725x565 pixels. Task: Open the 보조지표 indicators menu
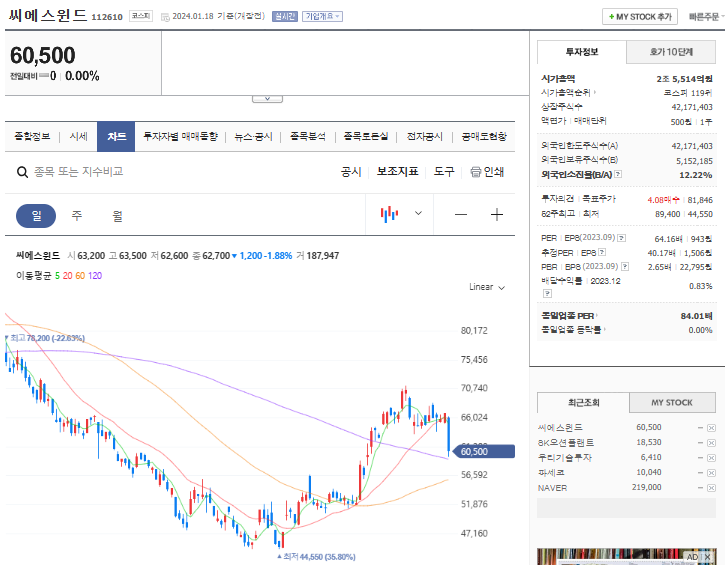tap(398, 172)
